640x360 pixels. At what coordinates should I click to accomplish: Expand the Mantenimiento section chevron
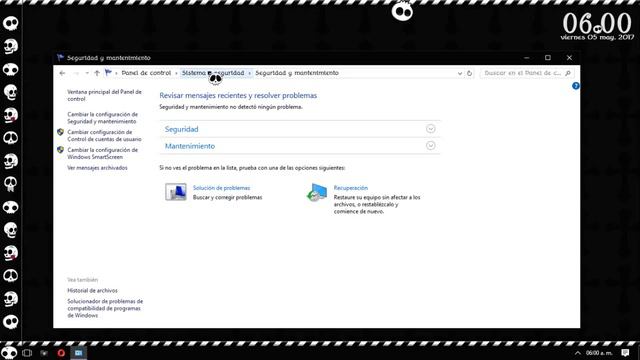pyautogui.click(x=430, y=146)
